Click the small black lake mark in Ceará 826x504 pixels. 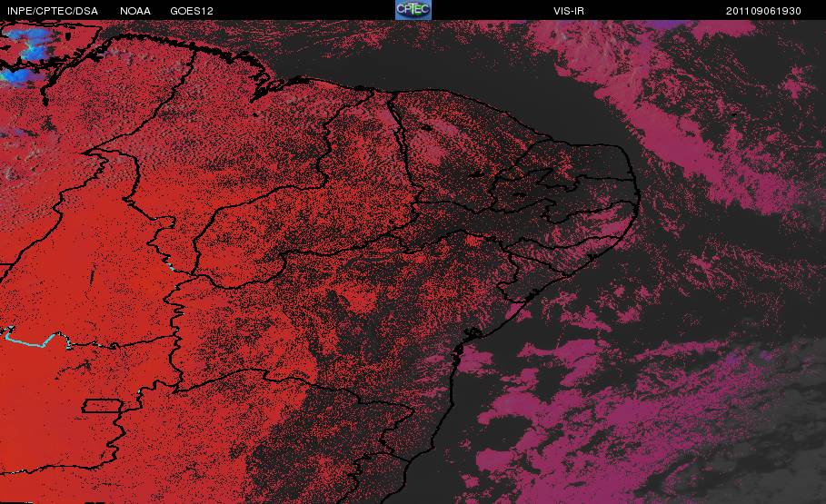(426, 127)
